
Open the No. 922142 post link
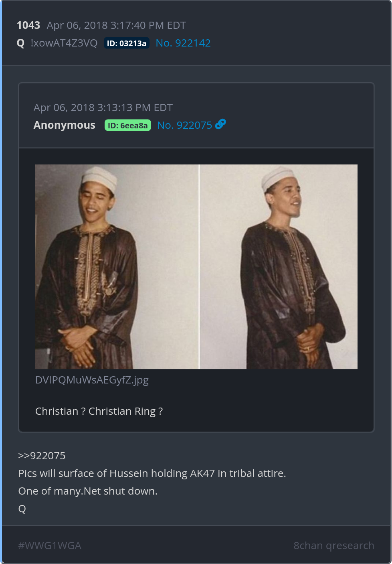[x=183, y=43]
